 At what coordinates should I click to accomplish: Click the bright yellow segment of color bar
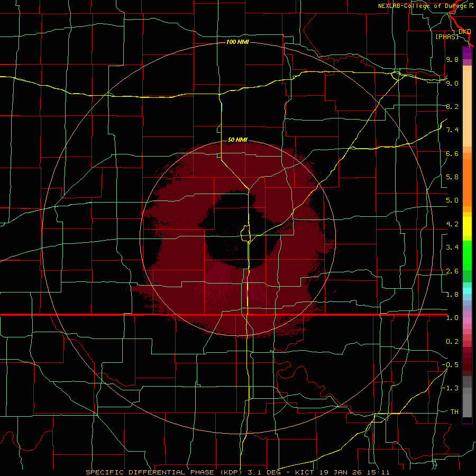click(x=467, y=226)
